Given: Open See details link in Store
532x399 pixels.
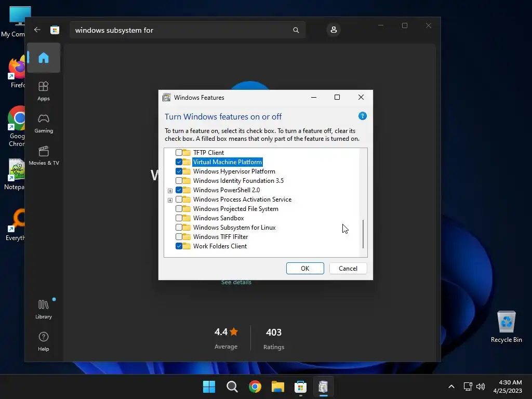Looking at the screenshot, I should (236, 282).
